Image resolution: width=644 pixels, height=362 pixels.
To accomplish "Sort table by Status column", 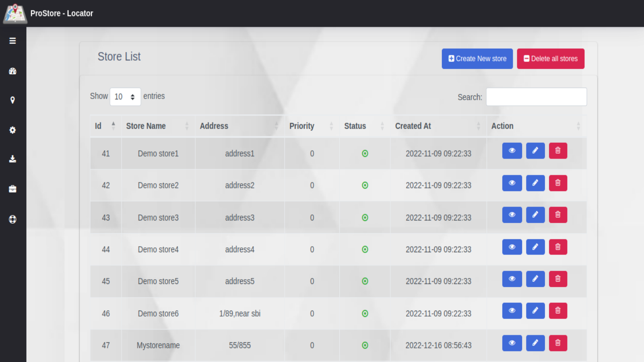I will tap(365, 126).
